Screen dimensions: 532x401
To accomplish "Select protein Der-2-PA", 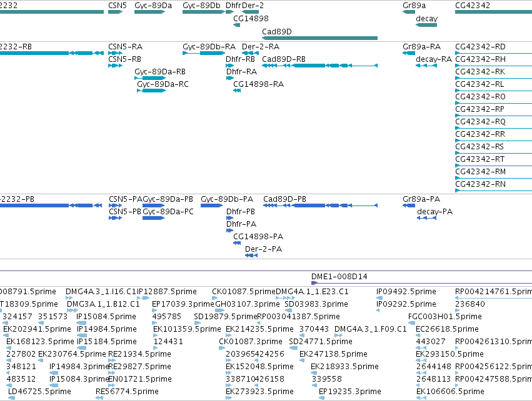I will tap(263, 249).
